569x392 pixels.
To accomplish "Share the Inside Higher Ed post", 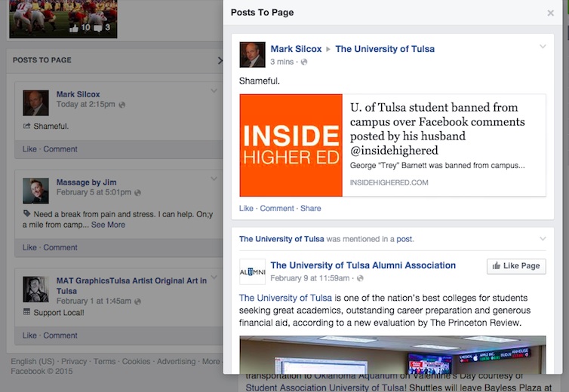I will point(310,209).
